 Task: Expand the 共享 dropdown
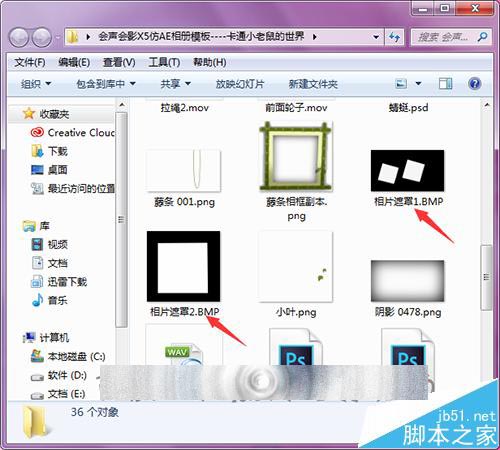(175, 84)
